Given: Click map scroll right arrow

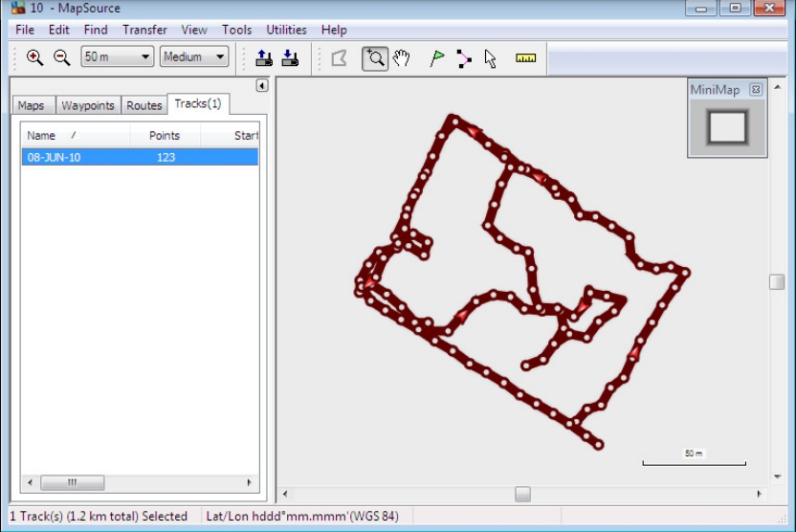Looking at the screenshot, I should coord(759,494).
